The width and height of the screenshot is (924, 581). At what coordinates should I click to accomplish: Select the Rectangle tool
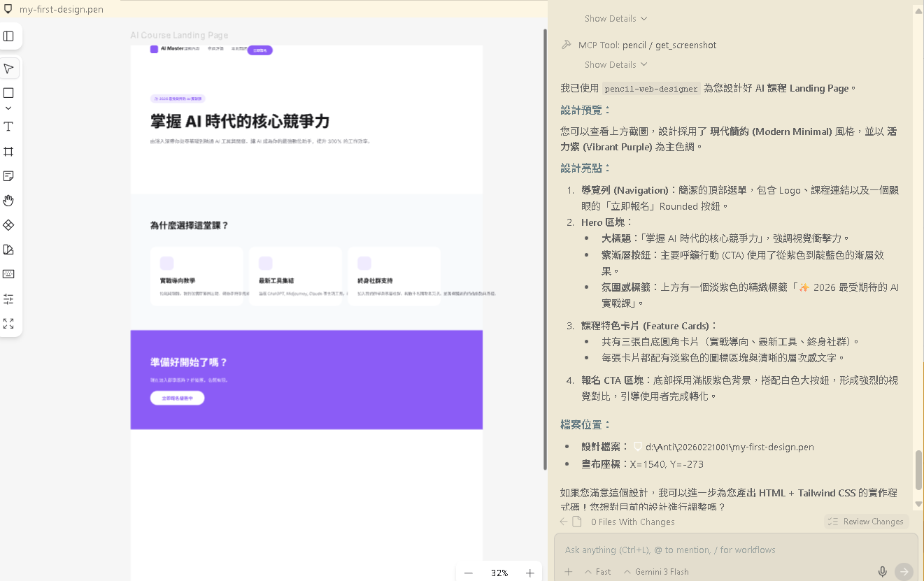(x=9, y=92)
